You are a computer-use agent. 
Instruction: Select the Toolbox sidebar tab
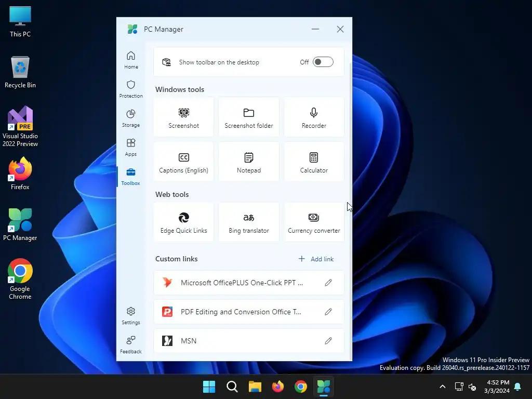(x=131, y=177)
